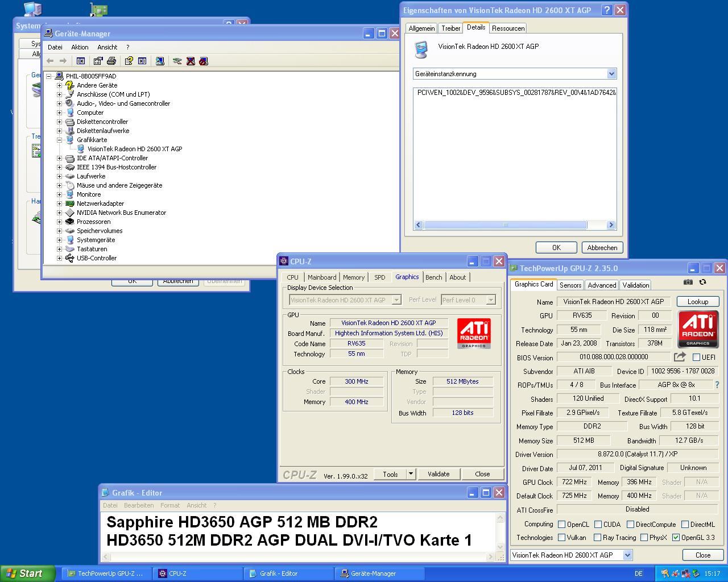728x582 pixels.
Task: Expand the Andere Geräte node
Action: coord(59,85)
